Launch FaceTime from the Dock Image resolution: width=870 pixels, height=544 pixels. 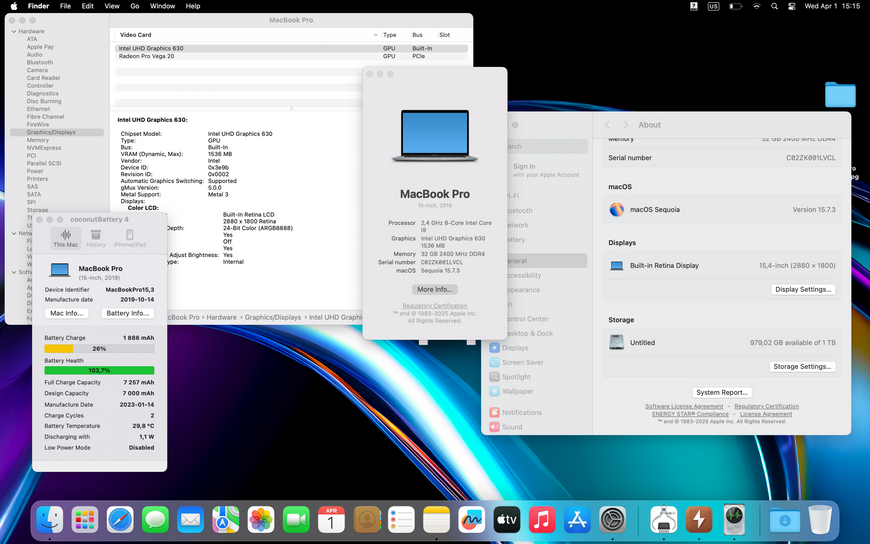point(296,520)
